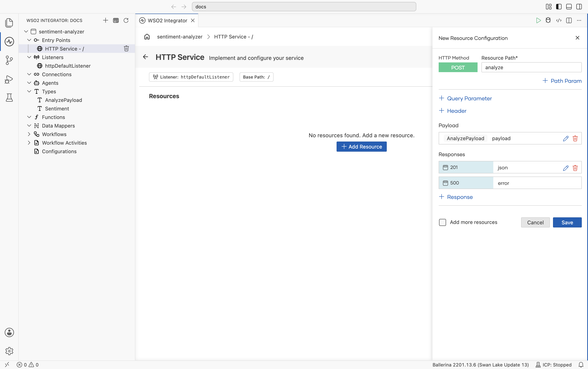Add a new Response
Image resolution: width=588 pixels, height=369 pixels.
coord(456,197)
